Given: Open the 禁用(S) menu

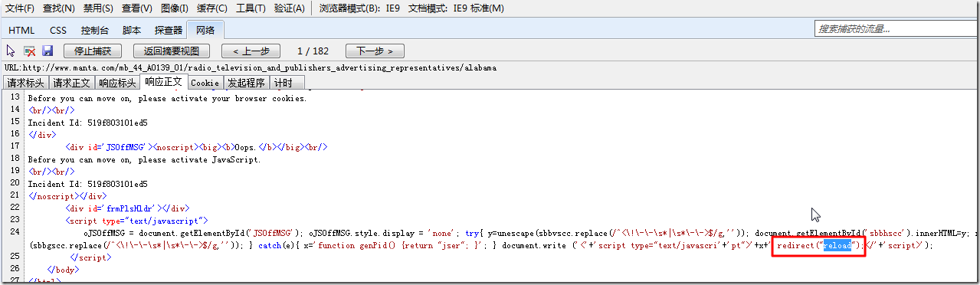Looking at the screenshot, I should click(98, 8).
